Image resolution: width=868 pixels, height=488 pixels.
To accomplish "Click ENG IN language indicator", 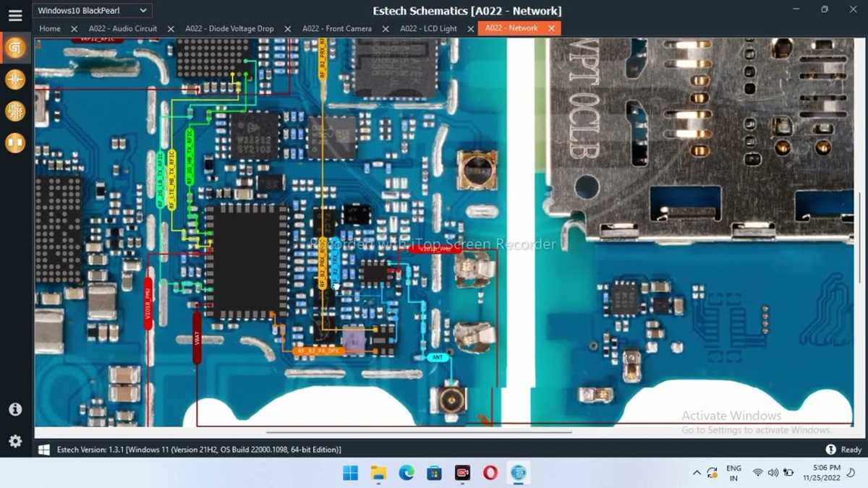I will point(733,473).
